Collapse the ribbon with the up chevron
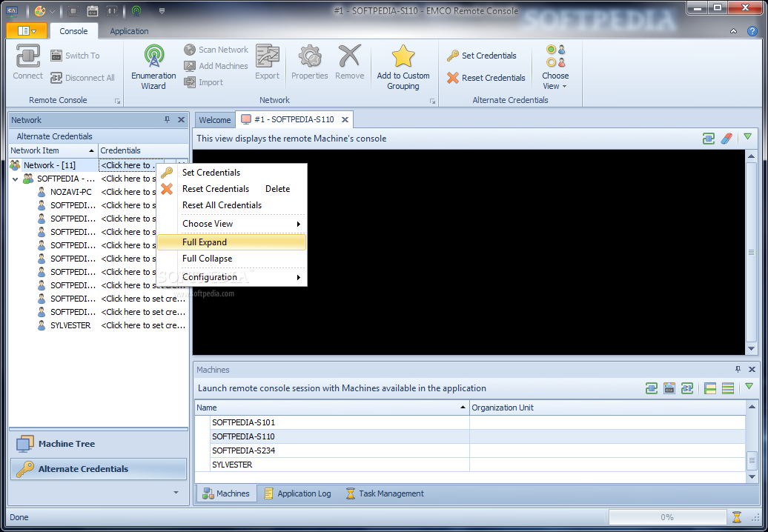The image size is (768, 532). (733, 31)
